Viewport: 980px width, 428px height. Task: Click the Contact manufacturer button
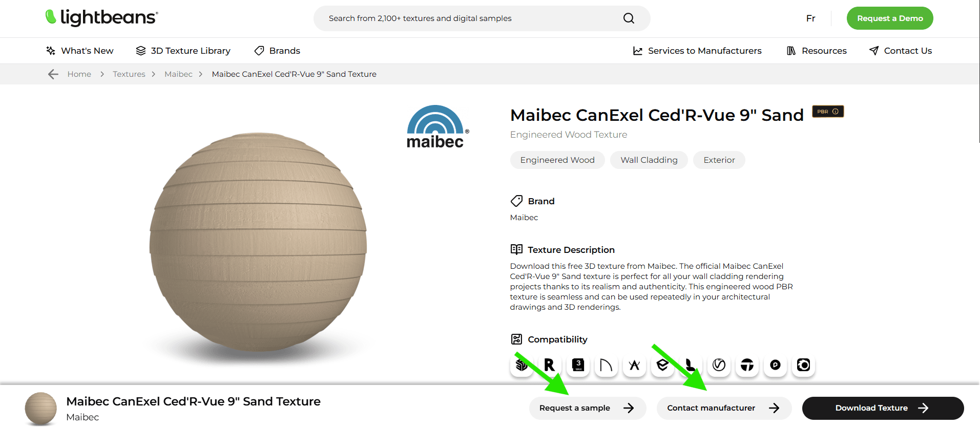click(x=724, y=408)
